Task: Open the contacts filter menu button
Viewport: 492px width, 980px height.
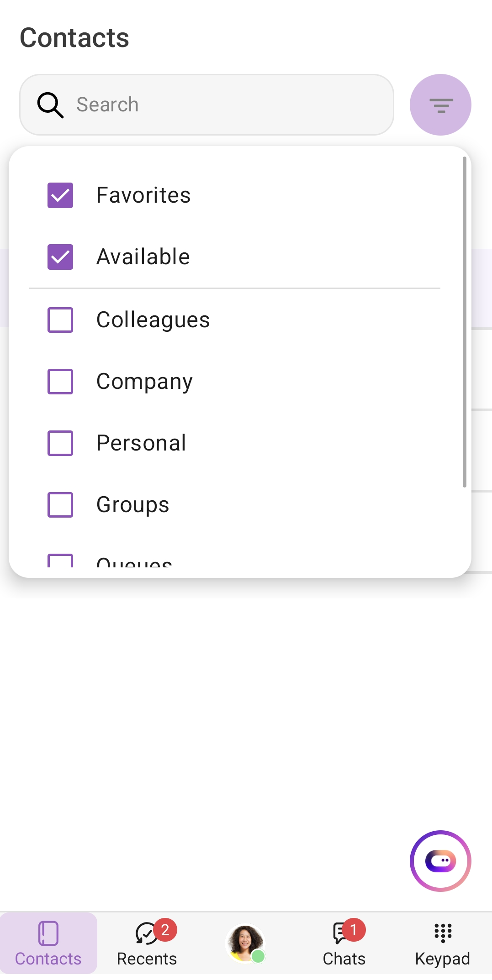Action: pos(440,105)
